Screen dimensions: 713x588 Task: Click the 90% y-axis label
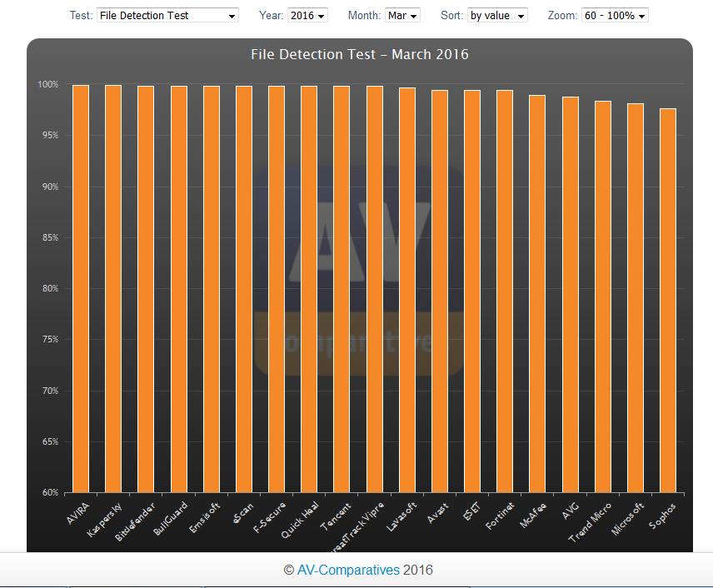50,187
